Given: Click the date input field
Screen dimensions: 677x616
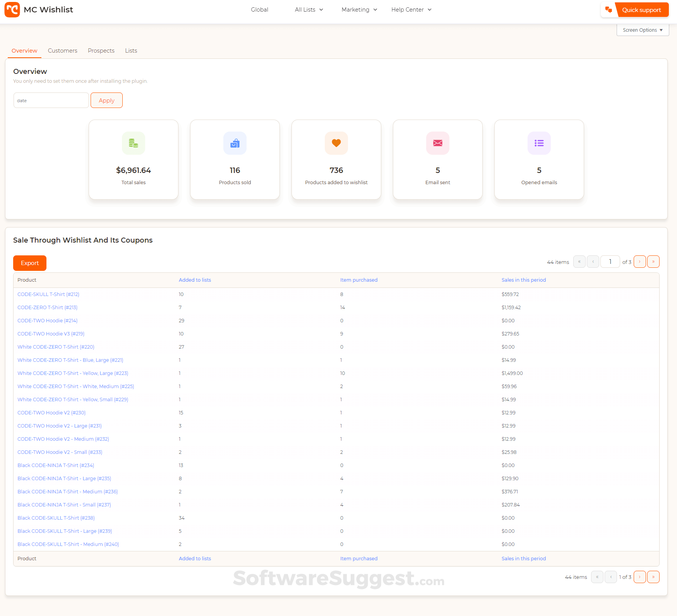Looking at the screenshot, I should click(x=51, y=100).
